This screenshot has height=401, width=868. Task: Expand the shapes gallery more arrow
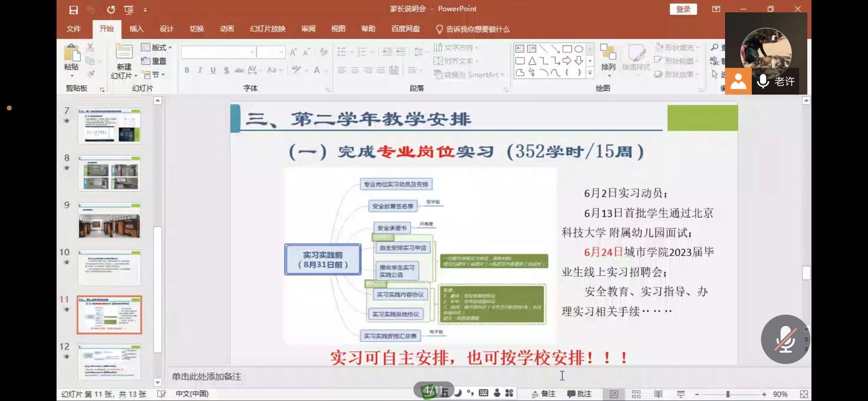(590, 73)
